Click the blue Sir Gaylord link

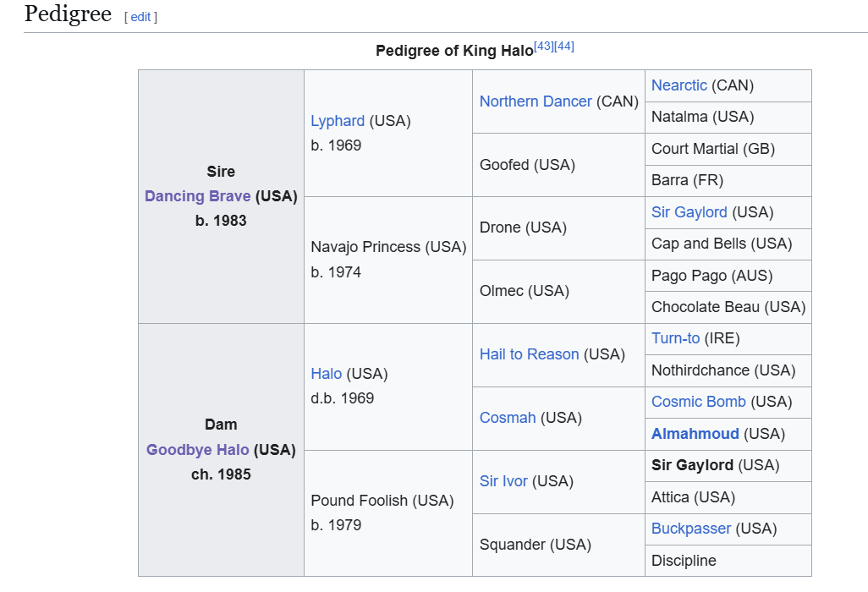click(689, 212)
